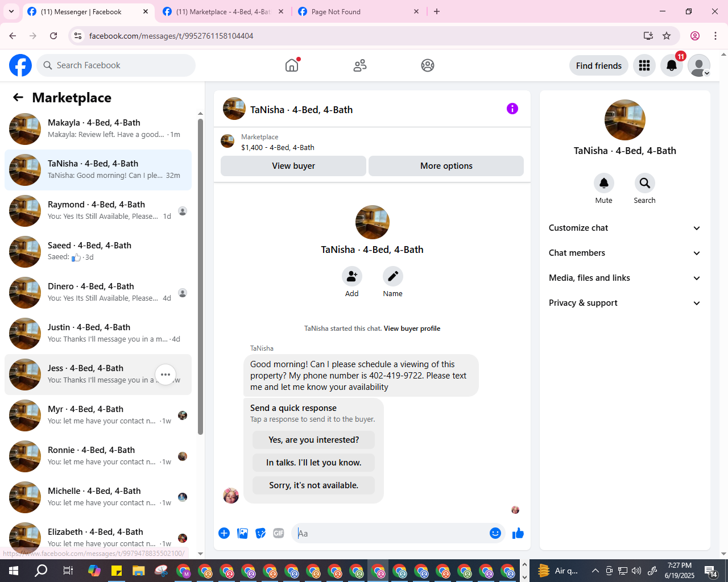Open the tab search dropdown in Chrome
The width and height of the screenshot is (728, 582).
tap(11, 11)
